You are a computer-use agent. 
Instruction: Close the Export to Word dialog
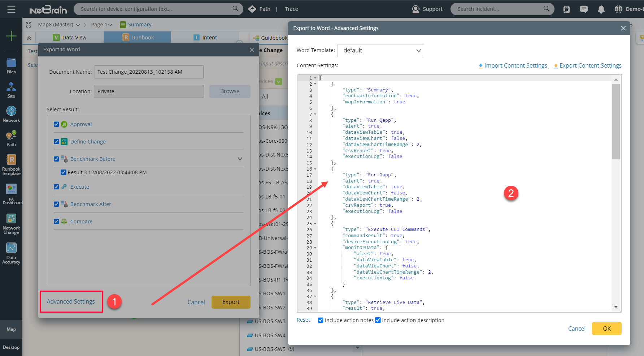coord(252,50)
